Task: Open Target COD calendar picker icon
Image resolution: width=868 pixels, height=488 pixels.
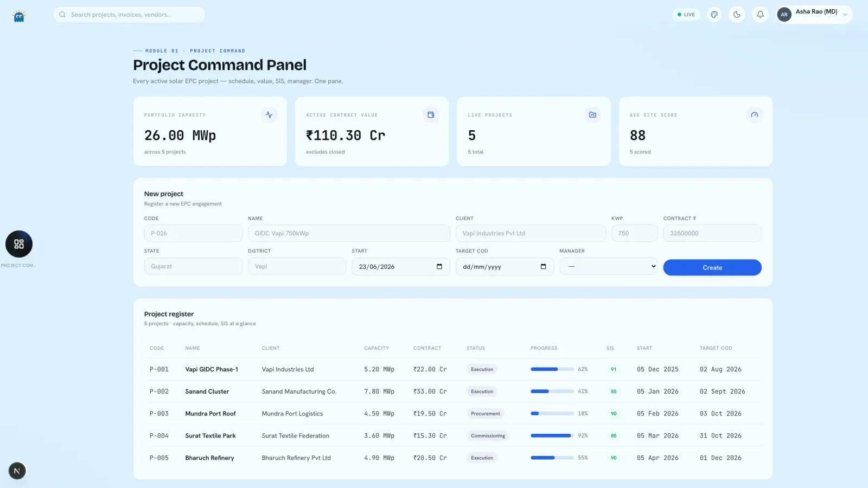Action: 543,266
